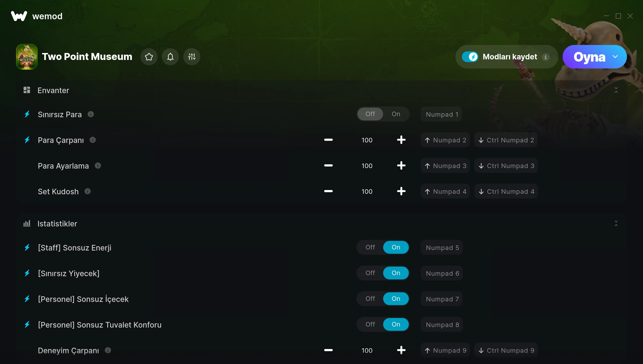Add game to favorites with star icon

click(x=149, y=57)
